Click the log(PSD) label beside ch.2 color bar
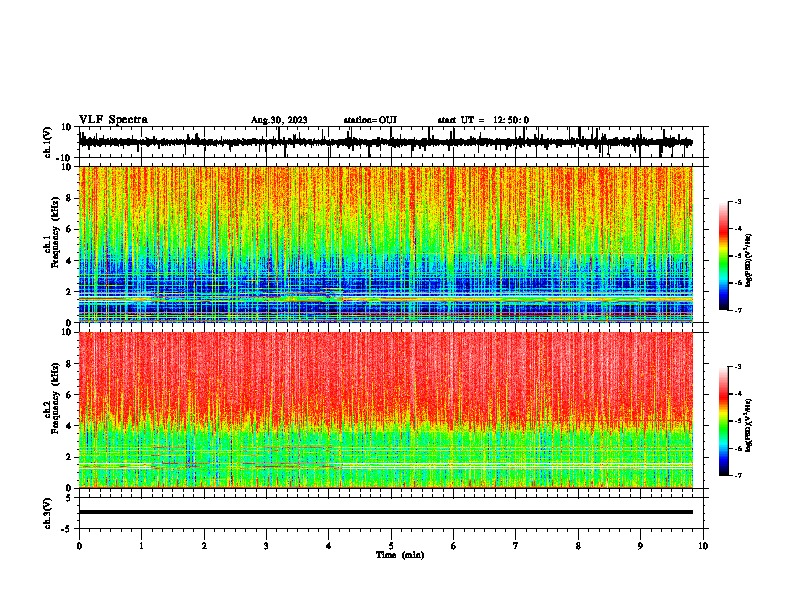 748,425
